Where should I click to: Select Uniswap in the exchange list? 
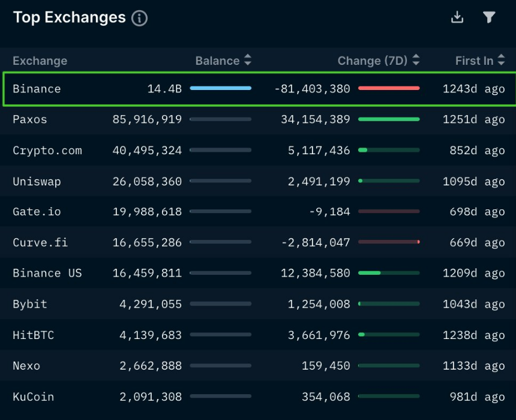[x=37, y=181]
